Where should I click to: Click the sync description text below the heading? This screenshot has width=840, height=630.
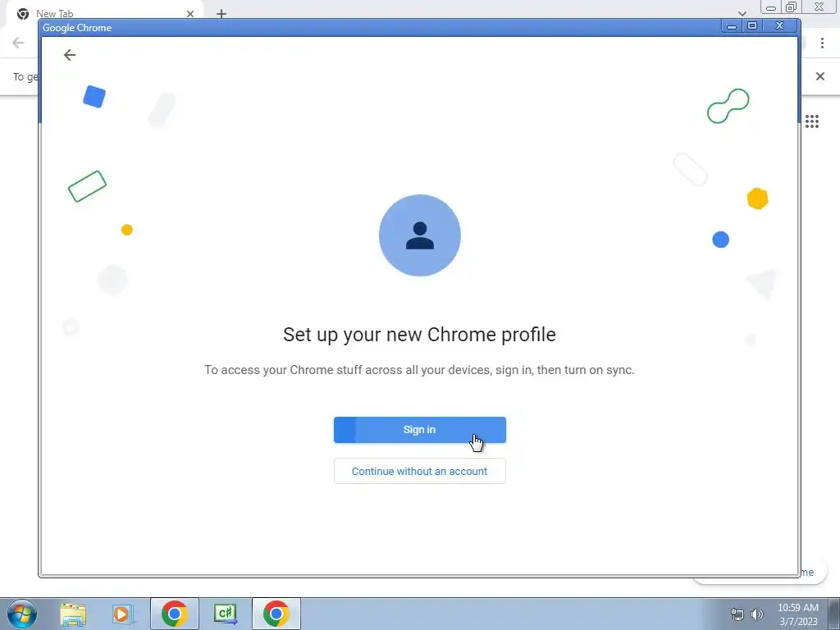[419, 370]
